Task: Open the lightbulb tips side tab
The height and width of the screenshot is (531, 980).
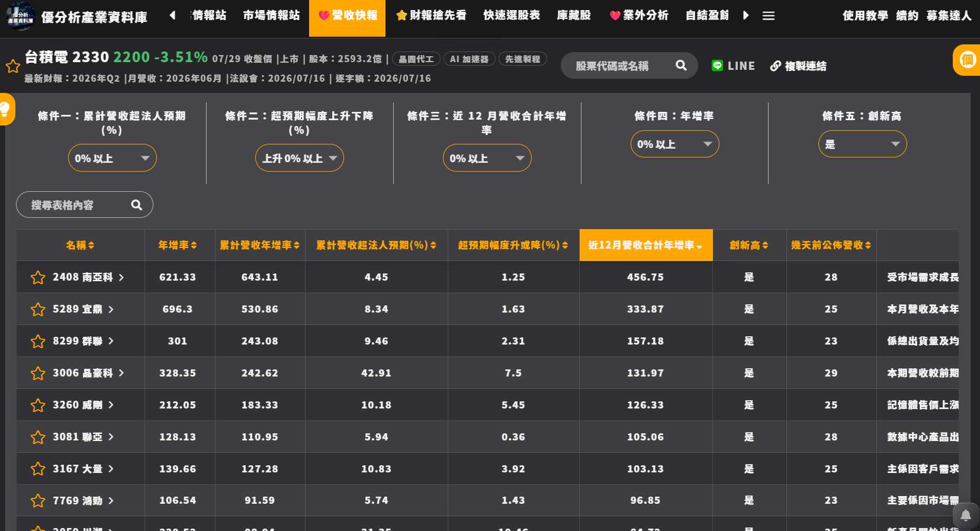Action: [5, 109]
